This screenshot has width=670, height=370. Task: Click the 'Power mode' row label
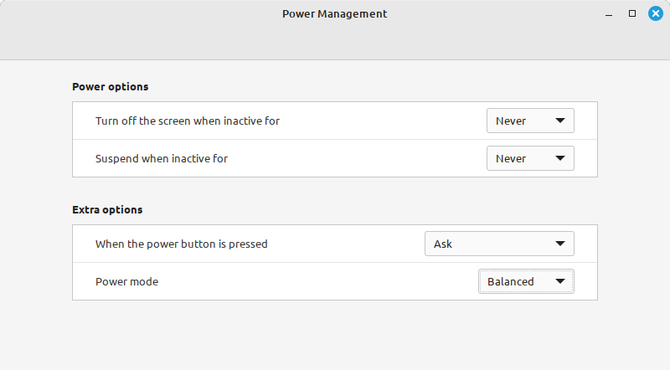127,282
